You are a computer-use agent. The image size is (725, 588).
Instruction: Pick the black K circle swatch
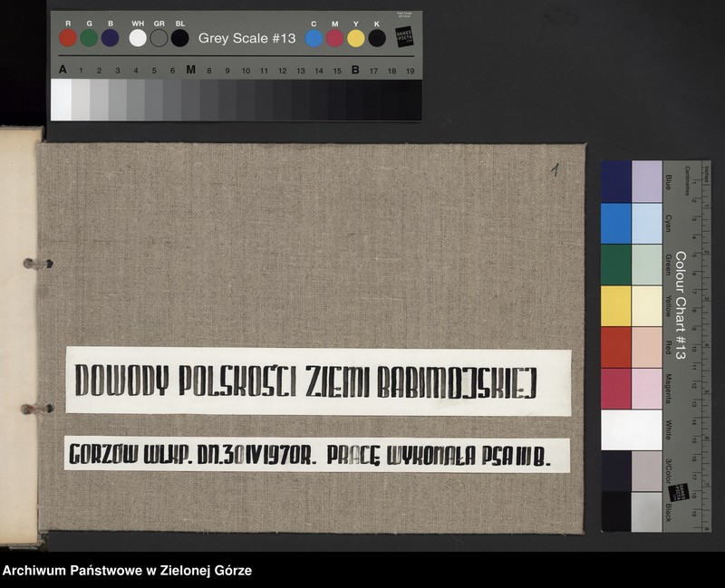click(377, 38)
